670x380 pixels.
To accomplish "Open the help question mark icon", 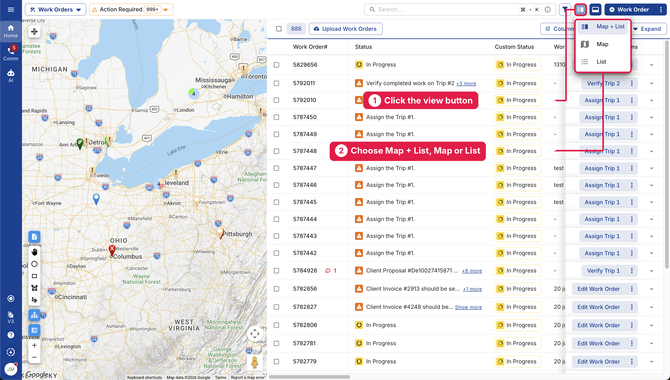I will 11,335.
